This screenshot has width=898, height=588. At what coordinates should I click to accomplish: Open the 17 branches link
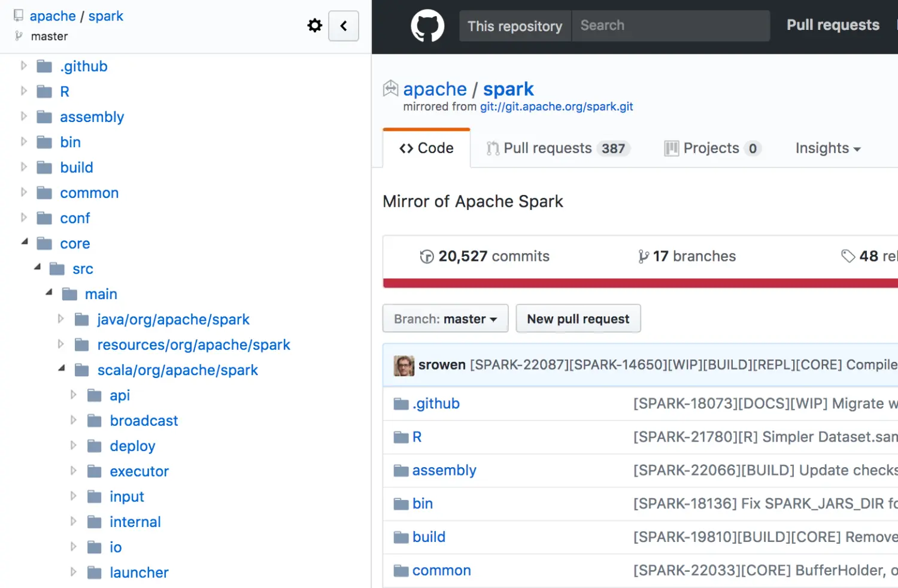pyautogui.click(x=687, y=257)
